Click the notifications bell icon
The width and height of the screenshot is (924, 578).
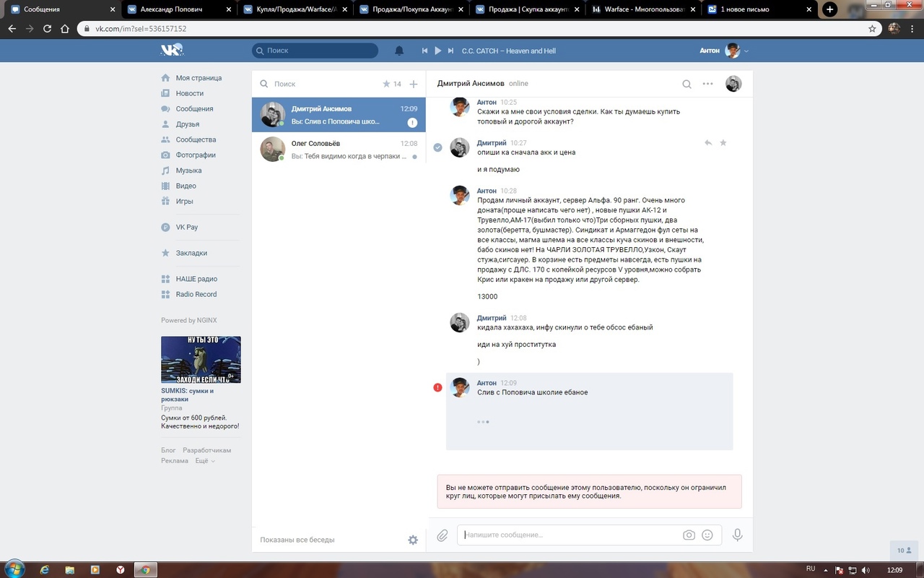(x=399, y=51)
